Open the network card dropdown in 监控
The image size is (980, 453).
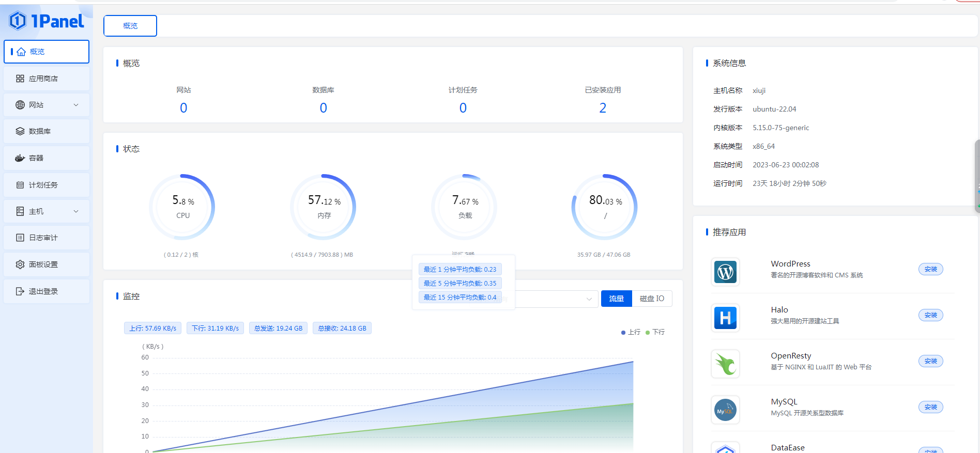[x=556, y=299]
